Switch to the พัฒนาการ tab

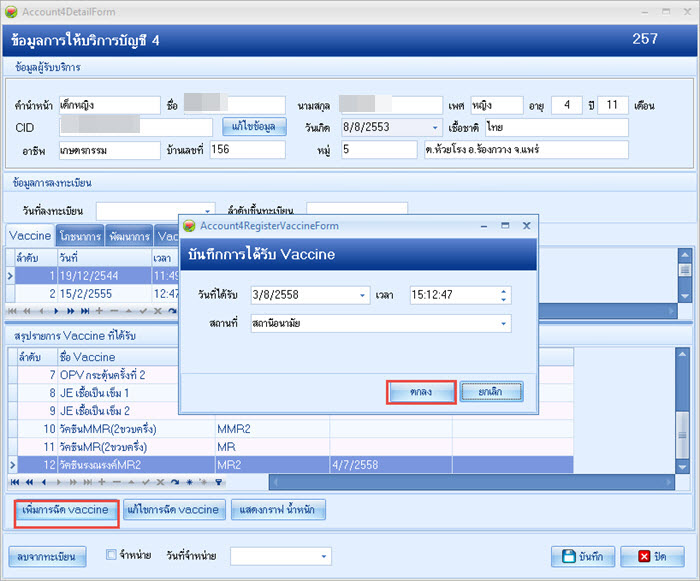point(128,235)
